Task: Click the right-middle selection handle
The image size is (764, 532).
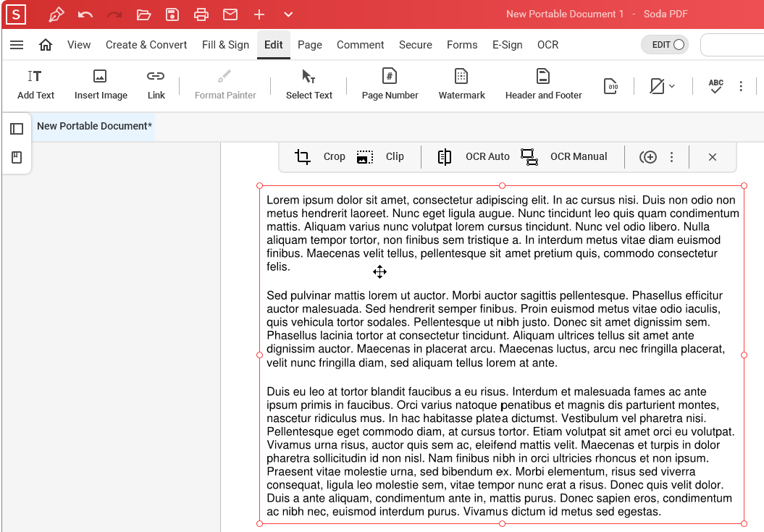Action: point(744,355)
